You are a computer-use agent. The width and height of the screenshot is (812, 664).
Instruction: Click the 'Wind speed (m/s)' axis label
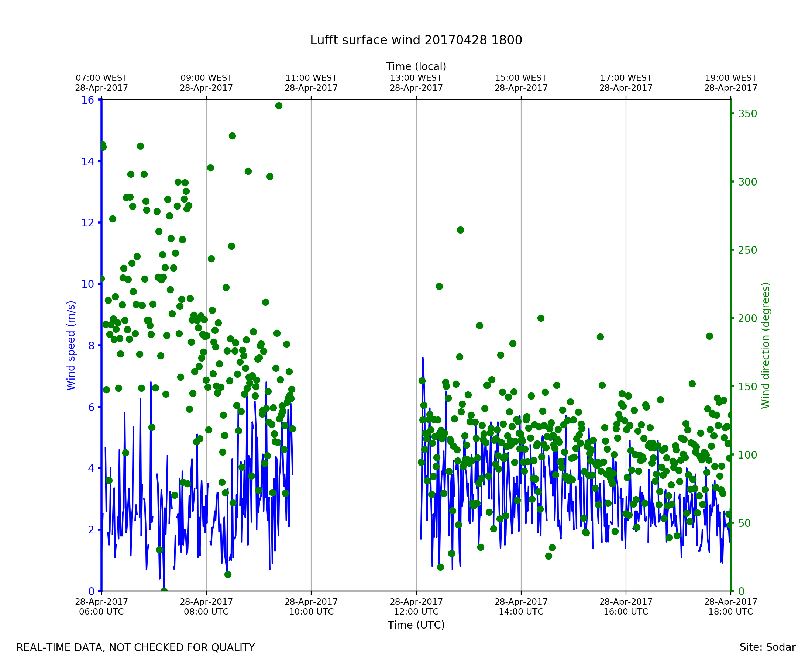(71, 345)
